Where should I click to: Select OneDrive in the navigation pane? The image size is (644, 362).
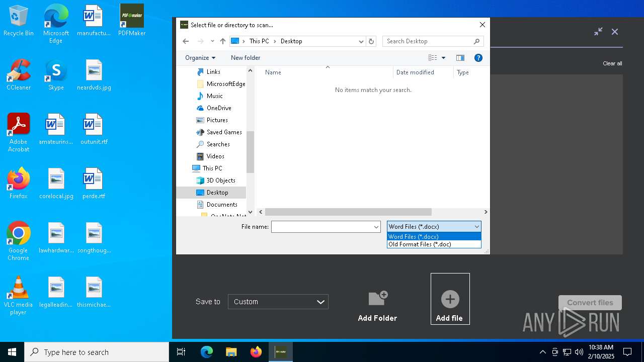(219, 108)
